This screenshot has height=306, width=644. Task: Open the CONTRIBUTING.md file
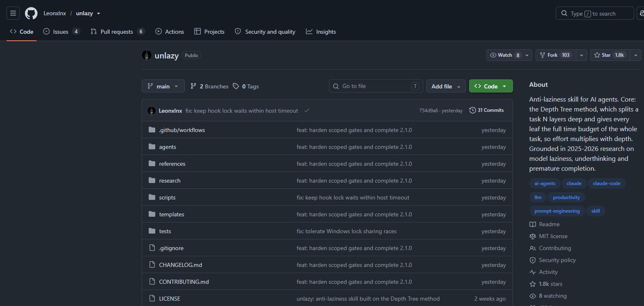(184, 282)
